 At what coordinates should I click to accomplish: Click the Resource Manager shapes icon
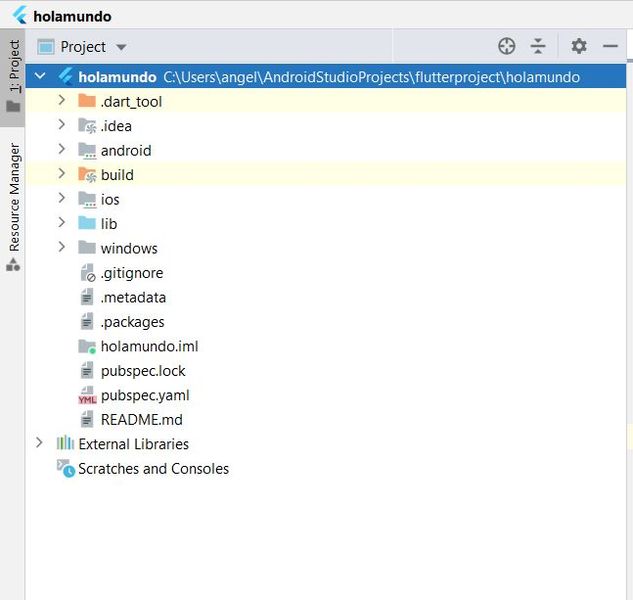pos(13,265)
